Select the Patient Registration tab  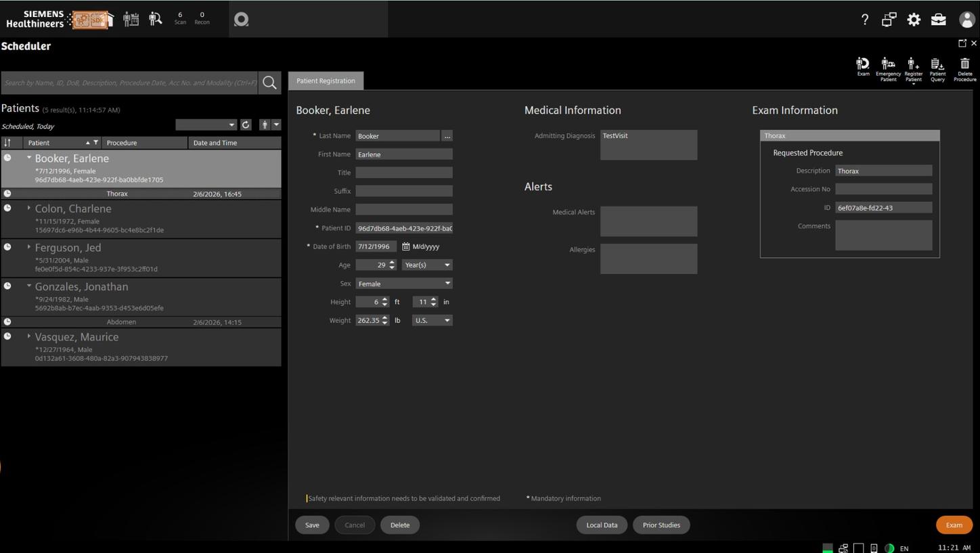tap(326, 81)
